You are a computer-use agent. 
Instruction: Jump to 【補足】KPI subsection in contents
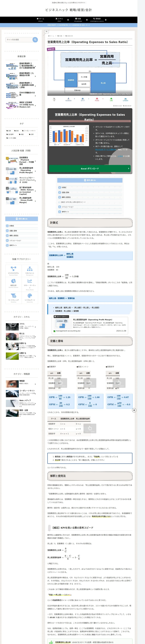click(73, 202)
